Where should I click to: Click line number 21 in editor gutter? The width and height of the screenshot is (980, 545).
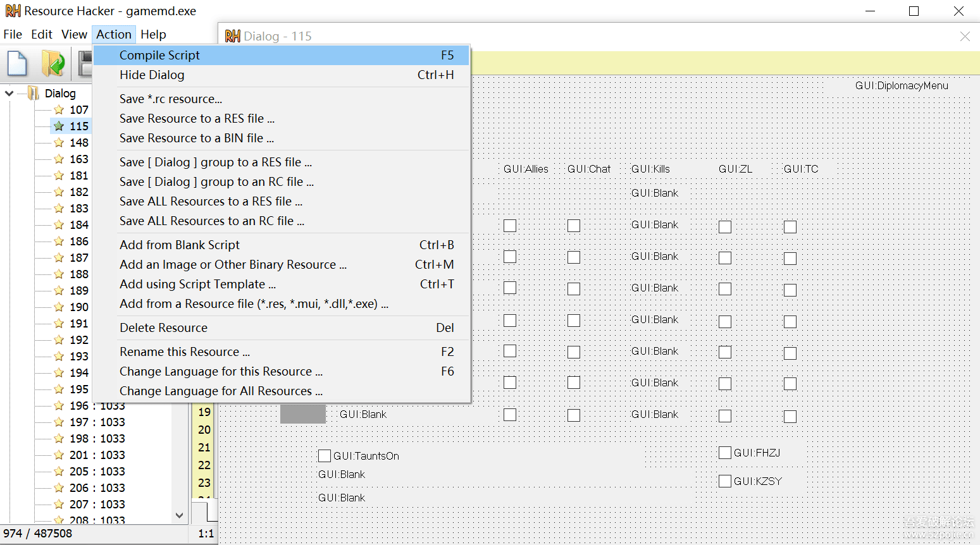(x=204, y=447)
